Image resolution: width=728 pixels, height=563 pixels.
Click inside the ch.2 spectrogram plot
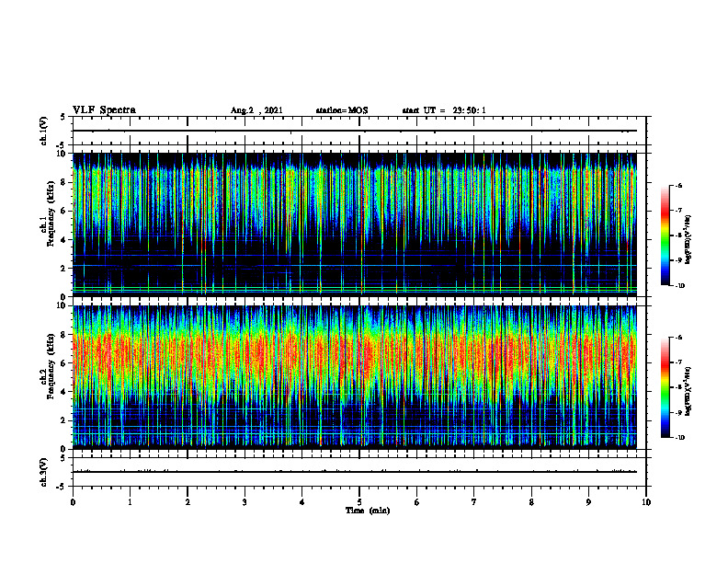coord(359,377)
